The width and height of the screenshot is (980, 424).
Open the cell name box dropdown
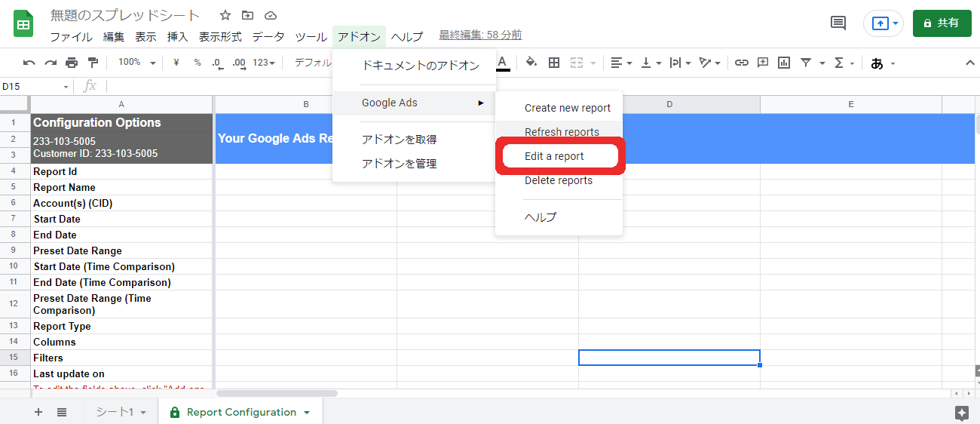click(x=66, y=87)
